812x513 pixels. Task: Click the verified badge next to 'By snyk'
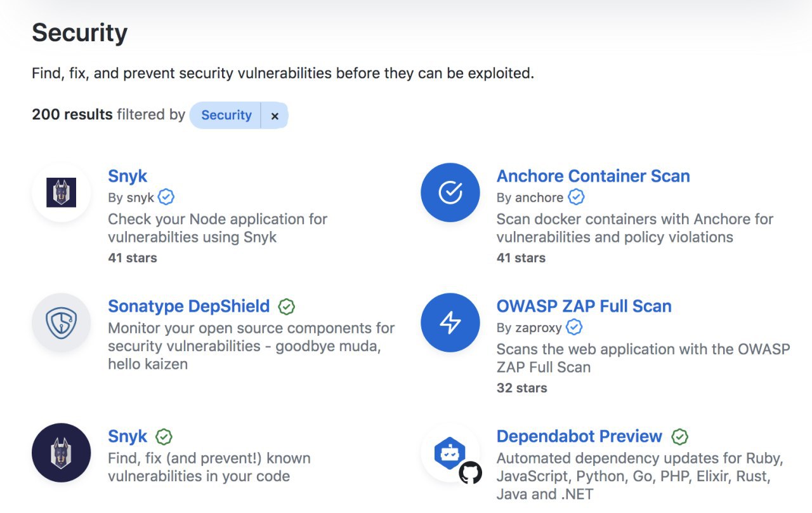pos(166,197)
